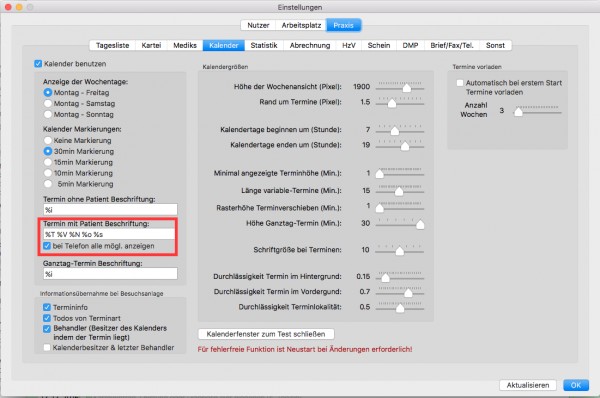The image size is (600, 398).
Task: Click Termin ohne Patient Beschriftung field
Action: [110, 210]
